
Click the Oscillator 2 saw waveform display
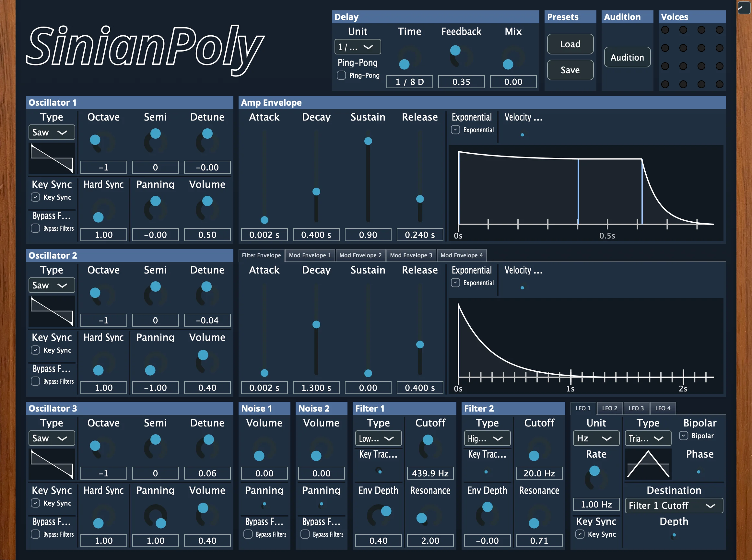point(52,311)
